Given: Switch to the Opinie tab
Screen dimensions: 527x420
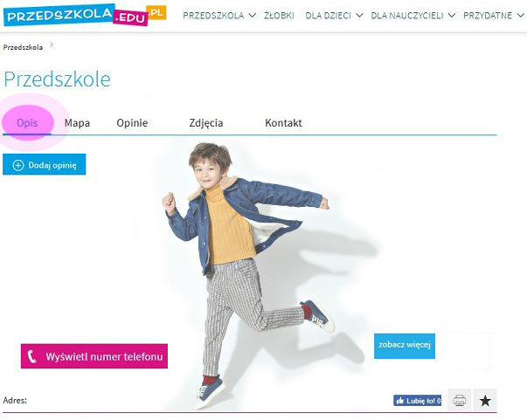Looking at the screenshot, I should pyautogui.click(x=132, y=123).
